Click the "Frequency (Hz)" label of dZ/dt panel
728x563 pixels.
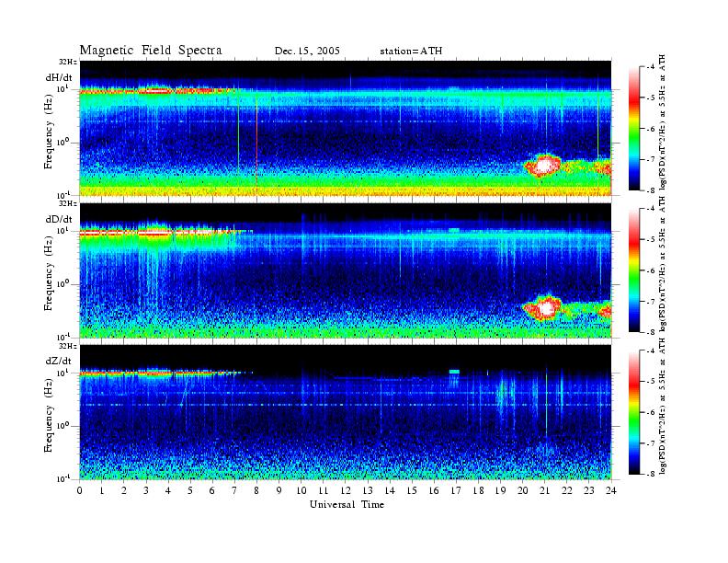tap(49, 418)
